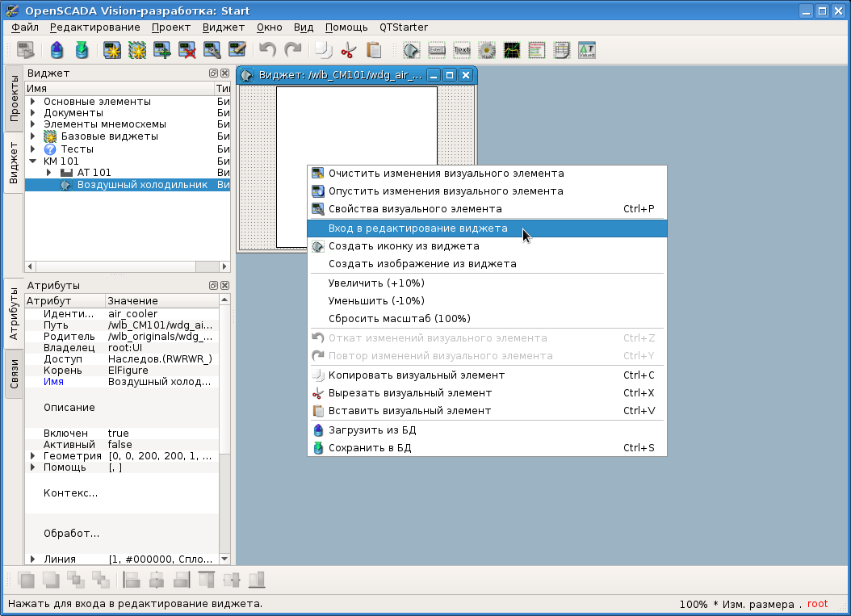Click the delete visual item toolbar icon
Screen dimensions: 851x616
click(187, 50)
